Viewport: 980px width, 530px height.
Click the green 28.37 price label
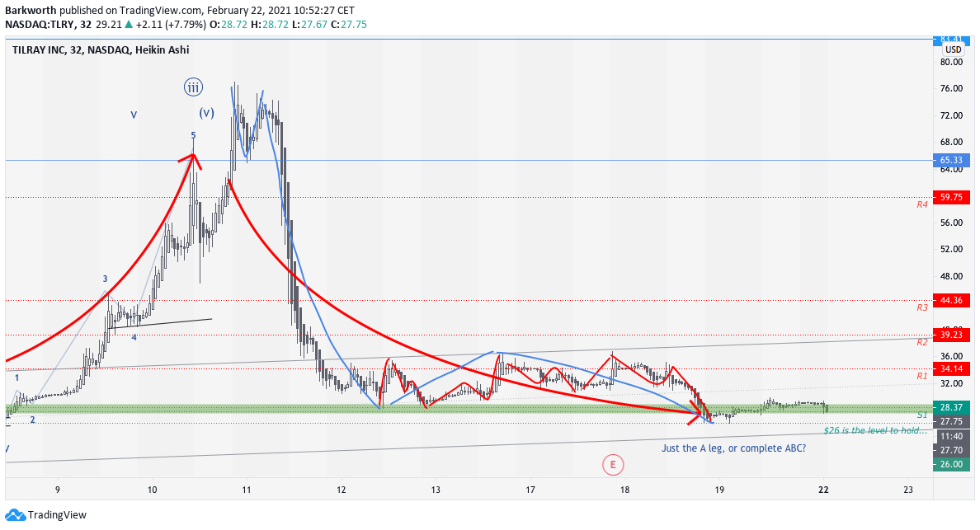click(x=951, y=408)
